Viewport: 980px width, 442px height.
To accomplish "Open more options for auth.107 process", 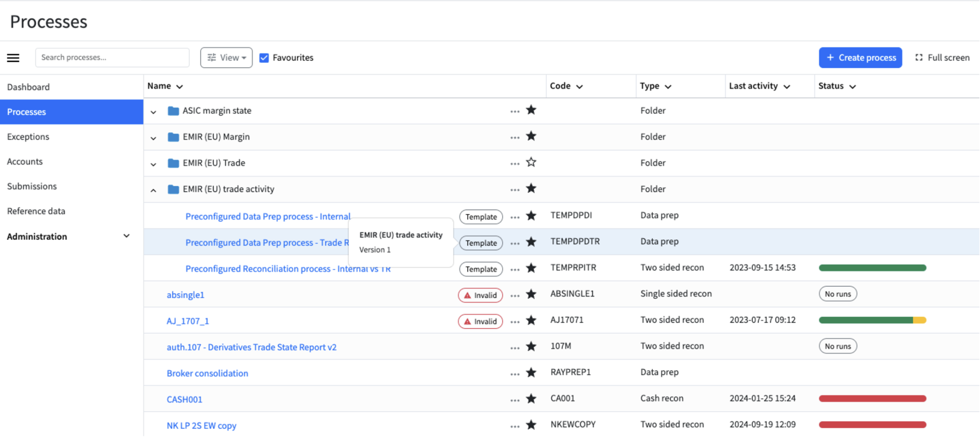I will [x=514, y=348].
